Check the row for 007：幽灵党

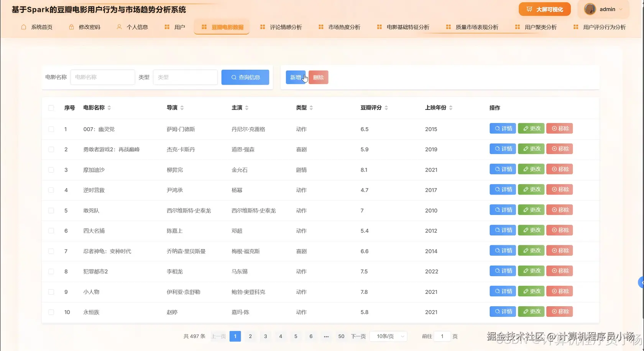[x=51, y=129]
